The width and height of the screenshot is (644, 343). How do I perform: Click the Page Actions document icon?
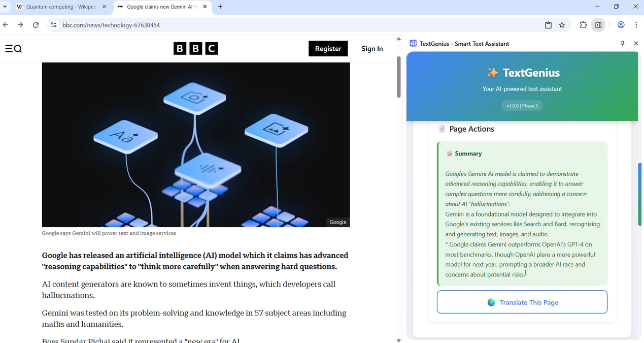[x=442, y=129]
